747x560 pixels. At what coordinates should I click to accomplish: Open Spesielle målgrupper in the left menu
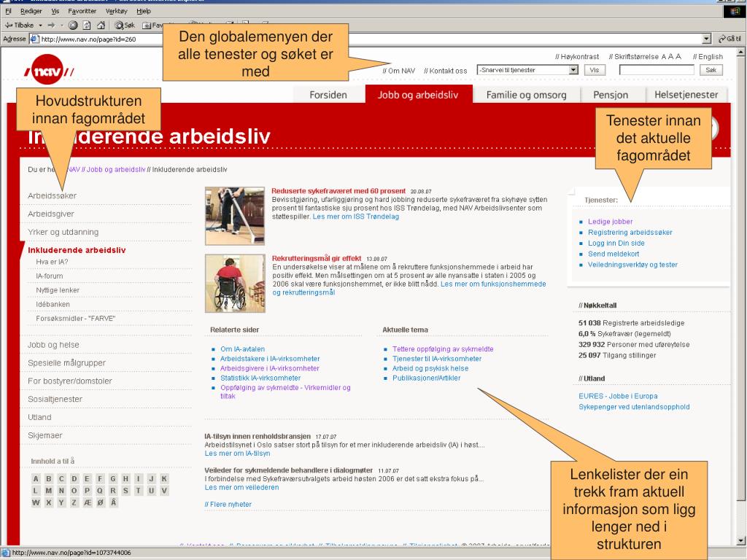66,363
